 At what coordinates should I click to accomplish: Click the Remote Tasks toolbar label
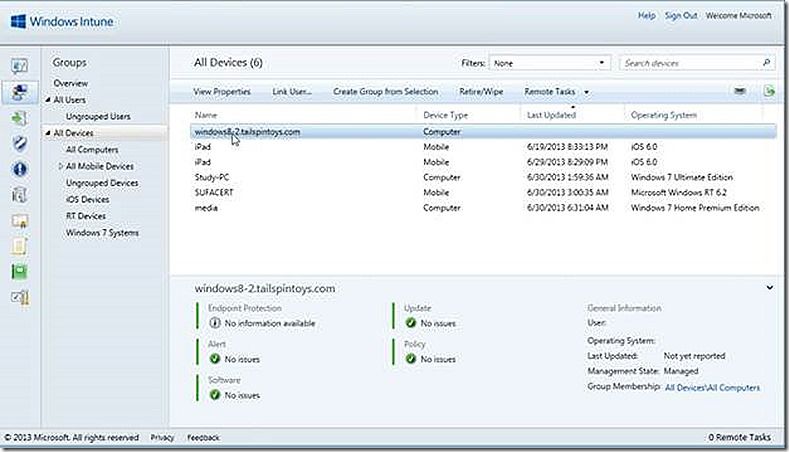[x=549, y=92]
